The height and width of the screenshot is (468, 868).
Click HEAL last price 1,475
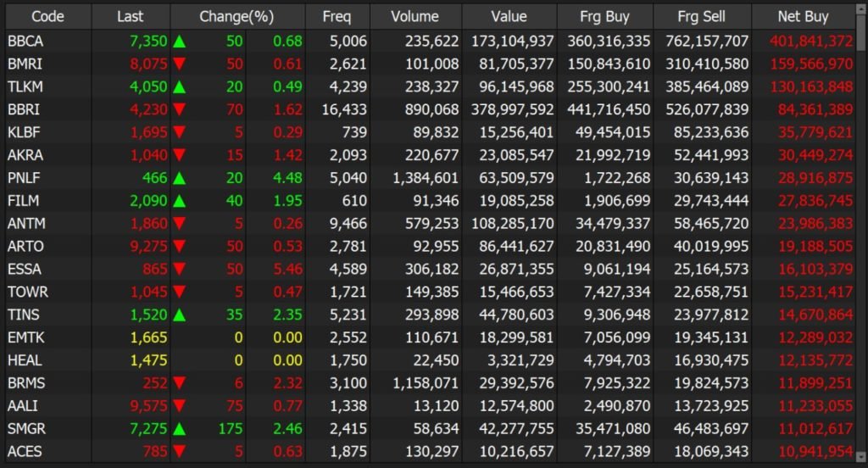coord(148,360)
